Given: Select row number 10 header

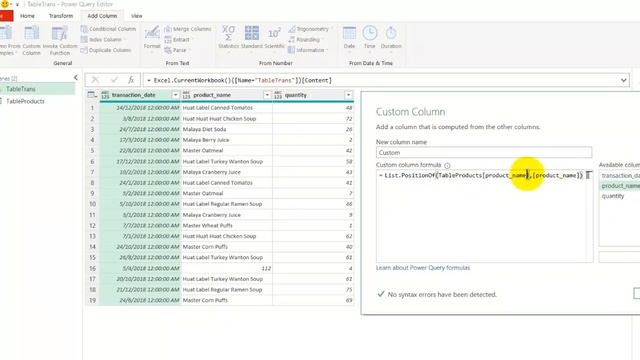Looking at the screenshot, I should (92, 204).
